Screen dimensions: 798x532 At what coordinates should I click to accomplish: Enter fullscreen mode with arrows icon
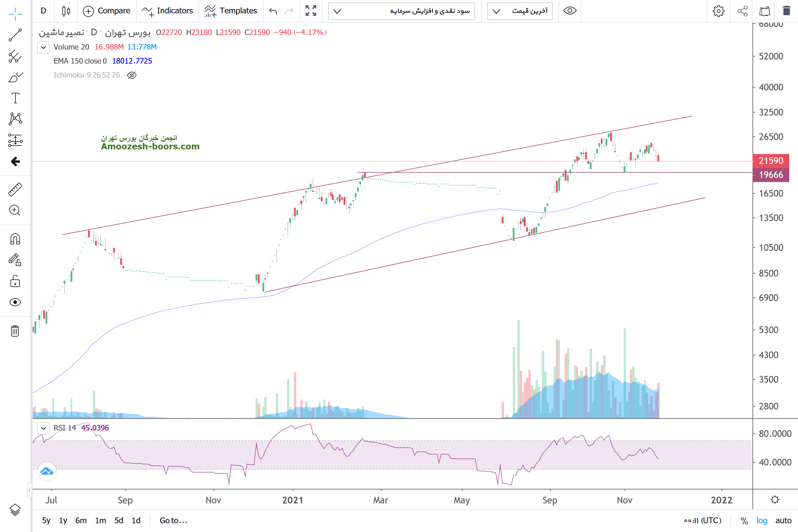click(310, 11)
